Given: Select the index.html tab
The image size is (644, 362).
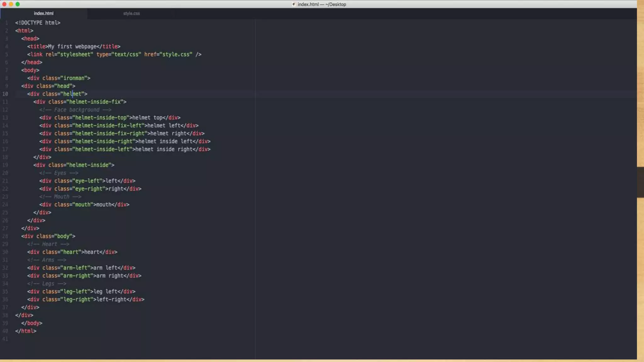Looking at the screenshot, I should [x=44, y=14].
